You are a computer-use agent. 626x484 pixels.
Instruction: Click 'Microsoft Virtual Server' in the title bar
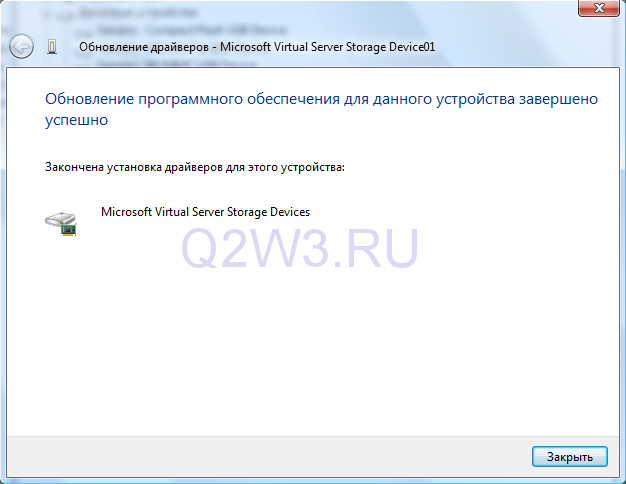click(280, 47)
